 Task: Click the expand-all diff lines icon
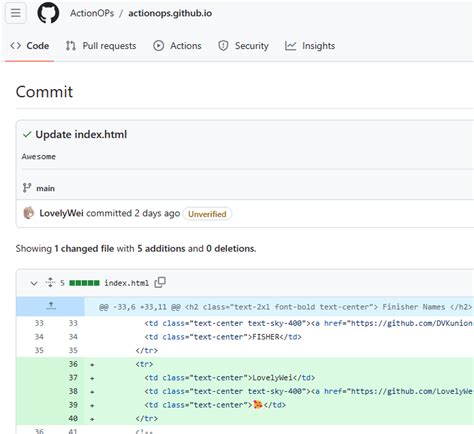pyautogui.click(x=50, y=282)
